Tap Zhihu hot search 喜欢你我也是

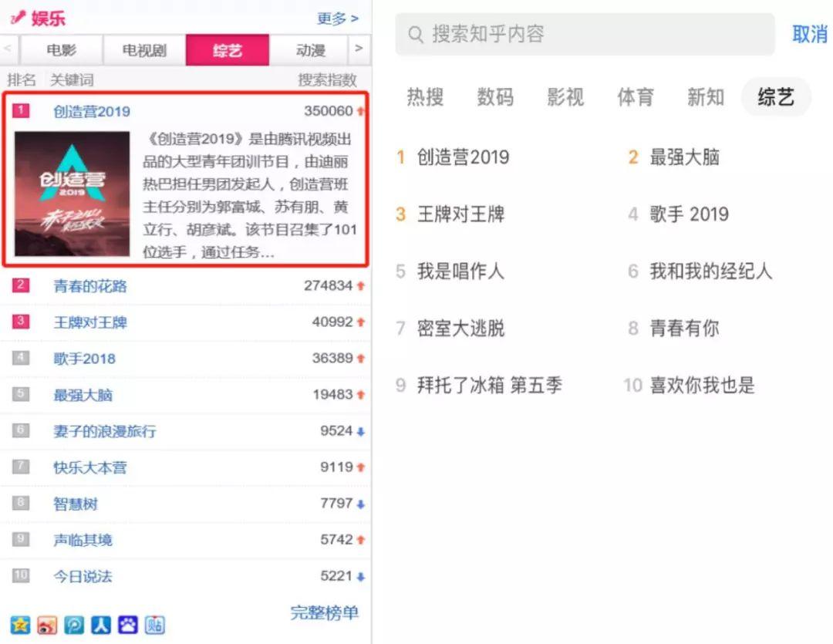click(x=702, y=385)
